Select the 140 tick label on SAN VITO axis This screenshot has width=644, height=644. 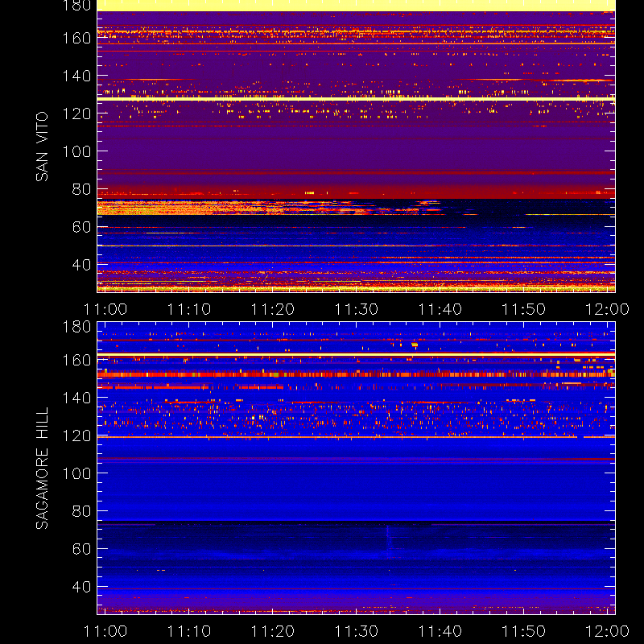[x=76, y=76]
